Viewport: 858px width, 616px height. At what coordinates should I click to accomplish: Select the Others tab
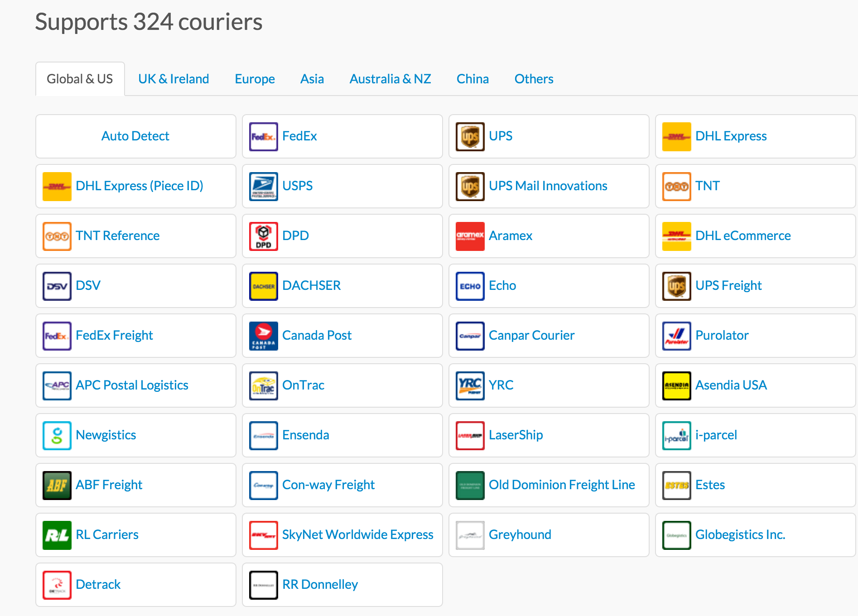coord(534,79)
